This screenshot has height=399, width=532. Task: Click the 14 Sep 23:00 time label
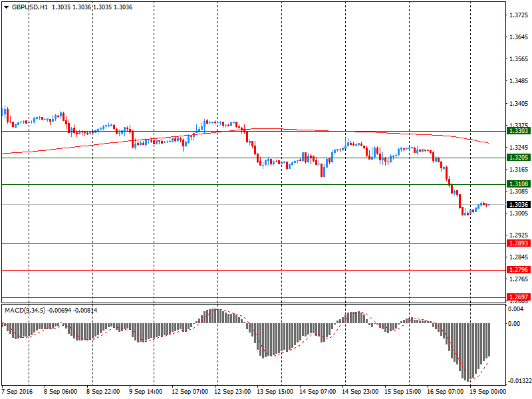pyautogui.click(x=360, y=392)
